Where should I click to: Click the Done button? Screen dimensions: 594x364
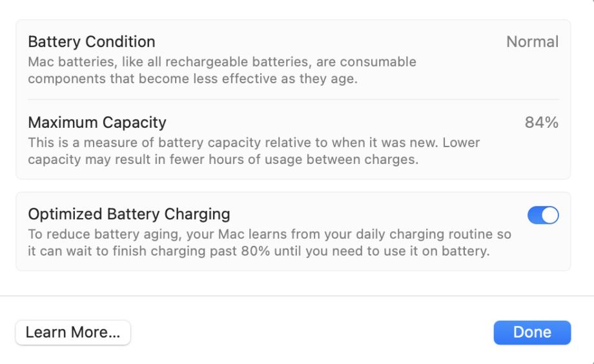(532, 332)
